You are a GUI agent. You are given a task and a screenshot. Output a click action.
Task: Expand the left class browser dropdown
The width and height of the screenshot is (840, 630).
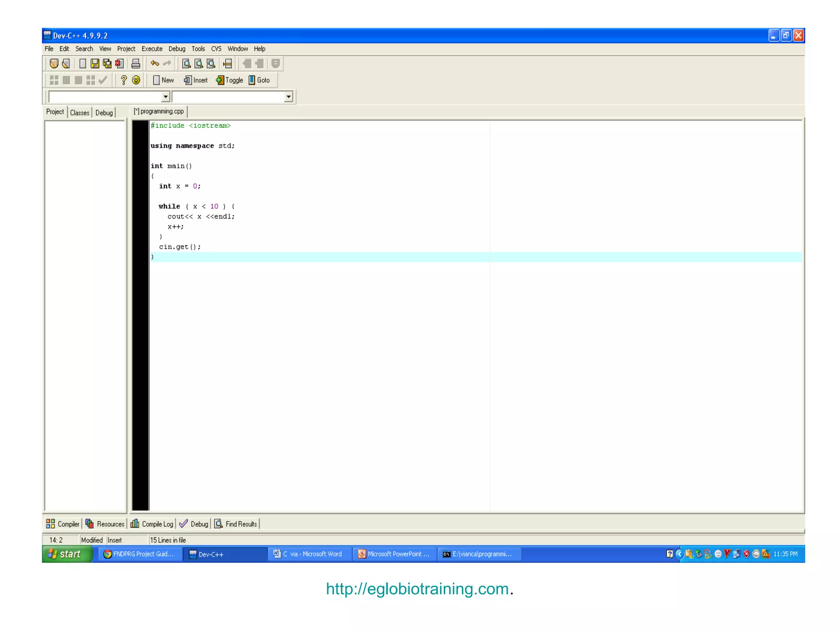point(165,97)
